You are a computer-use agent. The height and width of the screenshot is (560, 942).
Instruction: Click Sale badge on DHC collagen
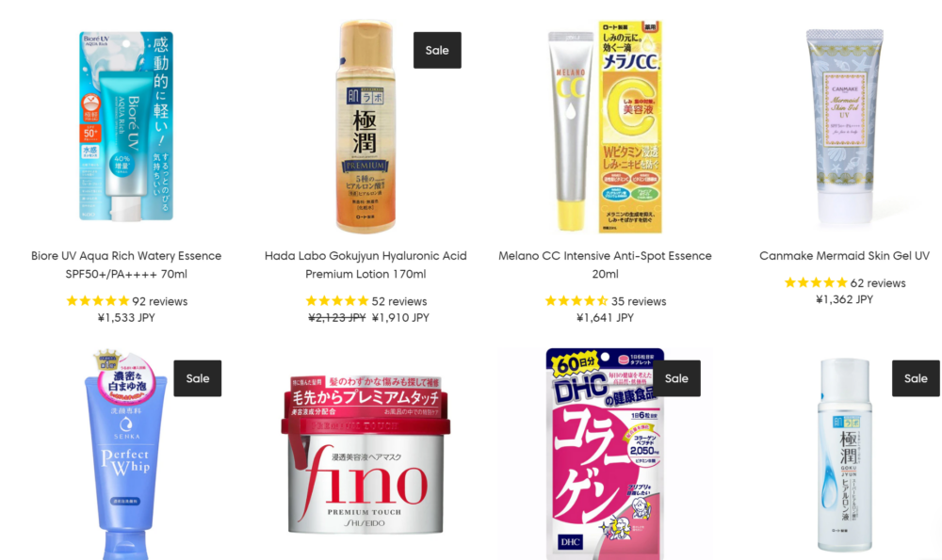tap(676, 378)
